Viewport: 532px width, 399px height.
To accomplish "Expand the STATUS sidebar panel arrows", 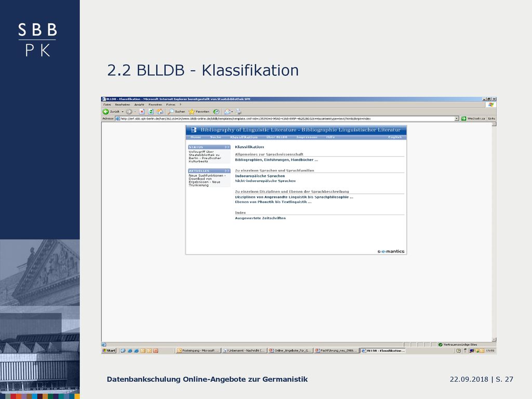I will point(227,147).
